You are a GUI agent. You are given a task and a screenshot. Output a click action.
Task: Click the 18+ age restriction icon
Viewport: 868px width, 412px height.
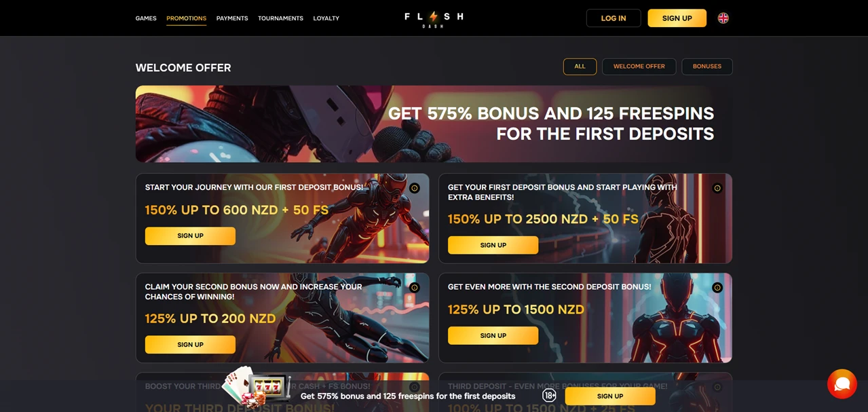[x=550, y=396]
